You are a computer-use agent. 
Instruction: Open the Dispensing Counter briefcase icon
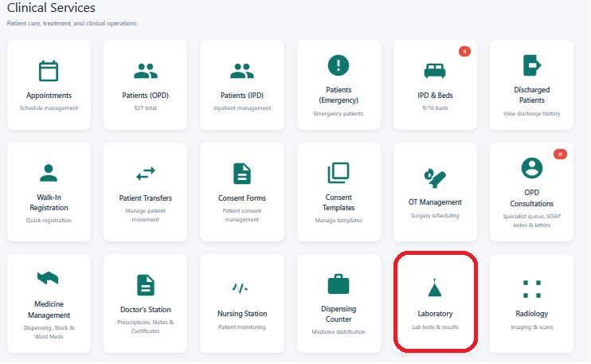339,284
